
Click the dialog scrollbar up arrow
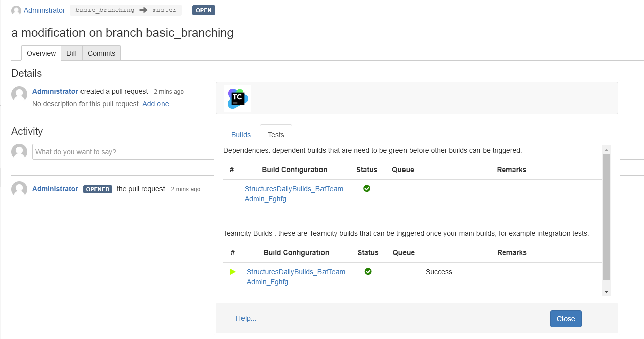point(606,150)
